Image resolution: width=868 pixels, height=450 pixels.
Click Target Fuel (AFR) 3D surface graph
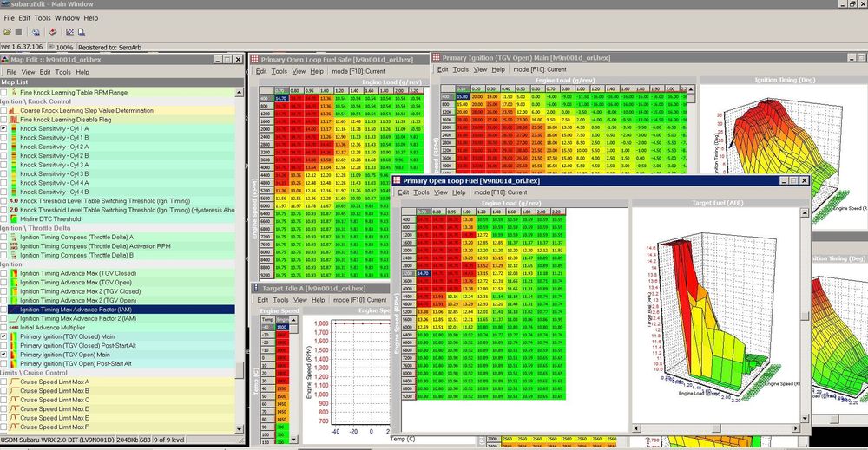717,315
